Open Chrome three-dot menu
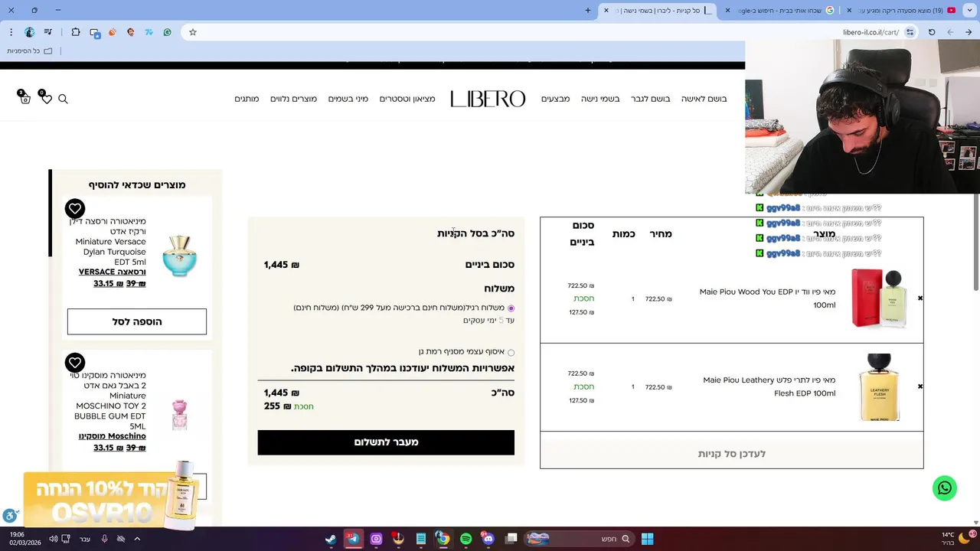The image size is (980, 551). click(x=11, y=32)
